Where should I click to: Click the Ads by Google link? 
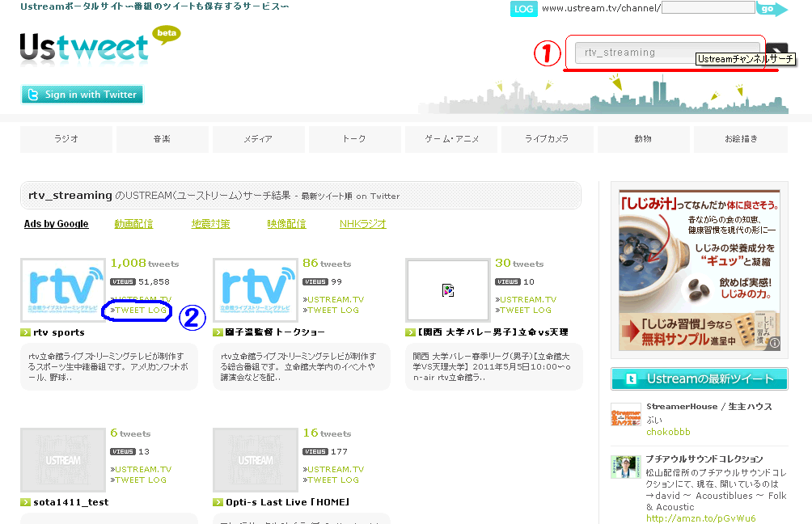tap(56, 224)
